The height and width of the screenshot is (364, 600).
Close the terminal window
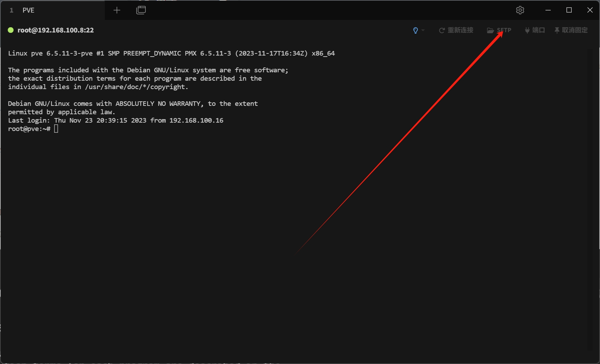590,10
